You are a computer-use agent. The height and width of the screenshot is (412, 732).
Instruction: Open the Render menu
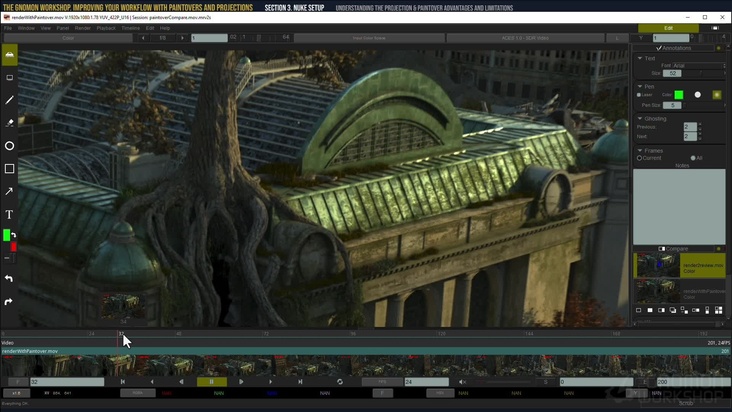[x=83, y=28]
